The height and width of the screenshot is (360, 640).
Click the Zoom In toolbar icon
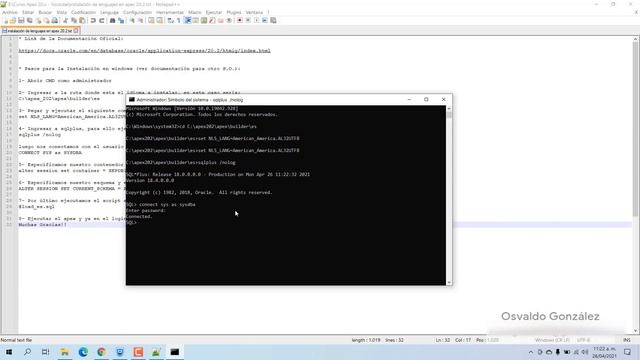(132, 20)
